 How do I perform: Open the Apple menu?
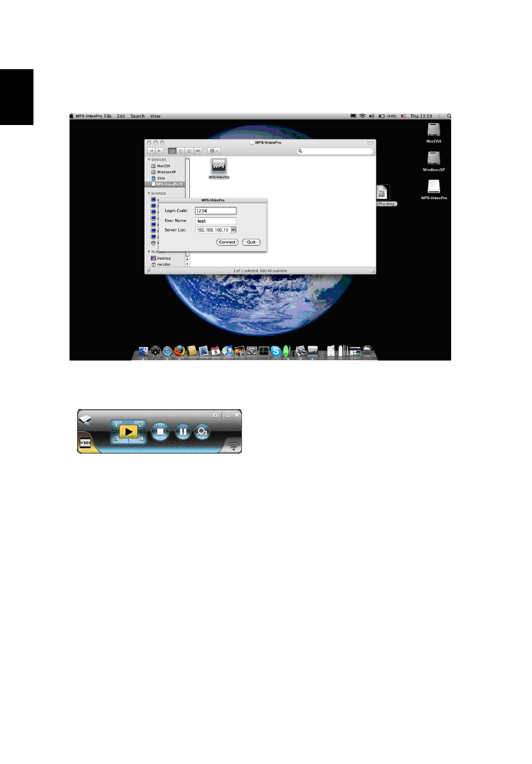click(x=71, y=116)
